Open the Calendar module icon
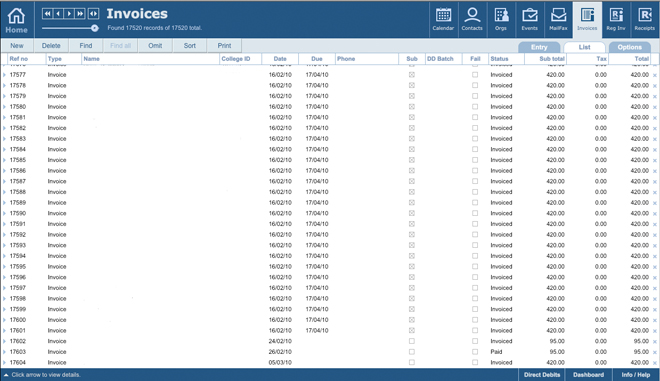The height and width of the screenshot is (381, 660). tap(443, 19)
